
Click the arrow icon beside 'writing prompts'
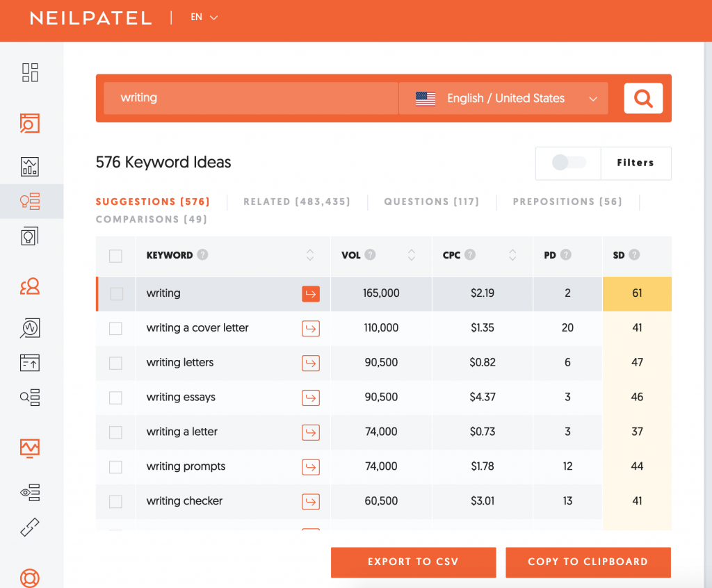tap(311, 467)
